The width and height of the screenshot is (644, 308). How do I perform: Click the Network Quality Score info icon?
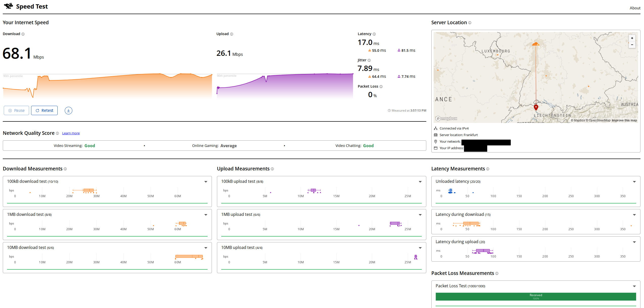(57, 133)
